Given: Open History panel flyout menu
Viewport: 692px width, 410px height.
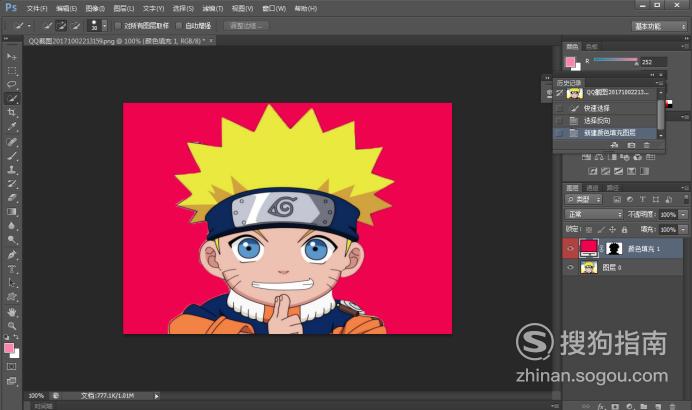Looking at the screenshot, I should pos(660,83).
